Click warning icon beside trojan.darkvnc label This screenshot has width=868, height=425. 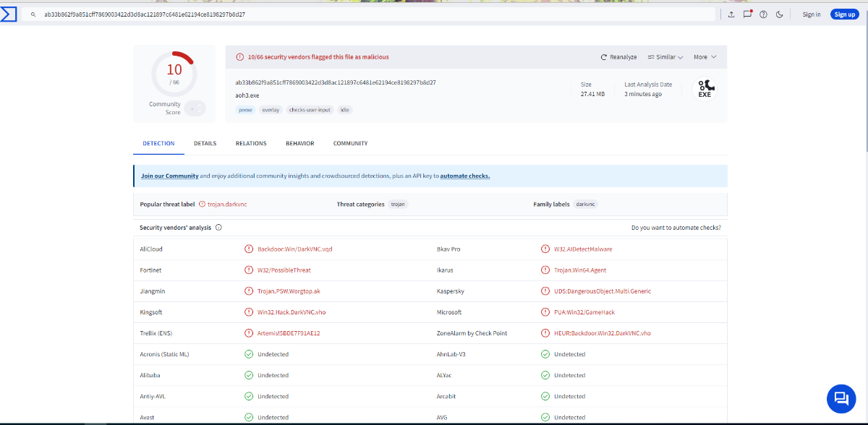coord(202,205)
